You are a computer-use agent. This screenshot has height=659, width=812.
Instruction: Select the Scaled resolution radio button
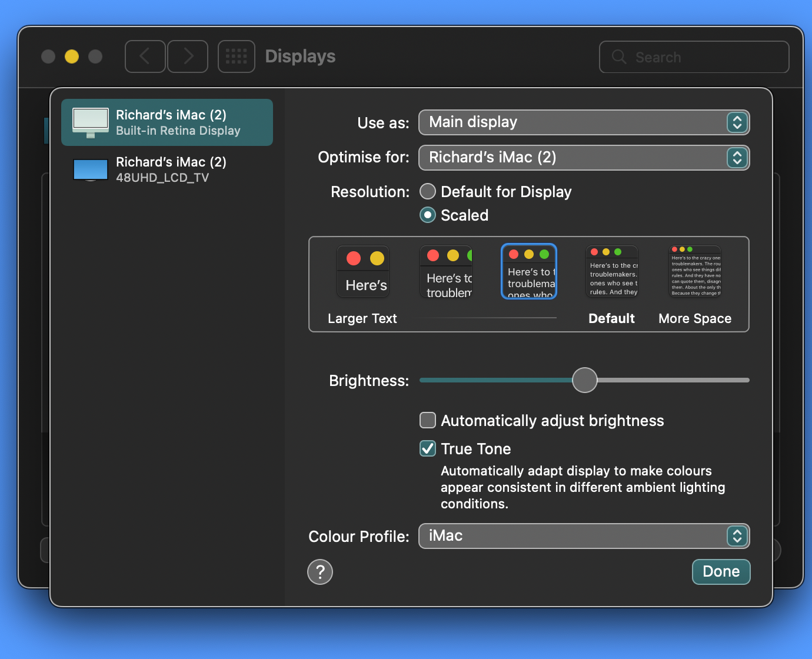[428, 215]
